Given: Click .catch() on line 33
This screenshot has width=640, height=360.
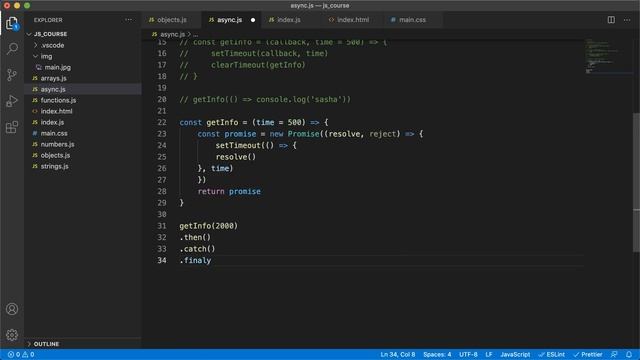Looking at the screenshot, I should (x=197, y=249).
